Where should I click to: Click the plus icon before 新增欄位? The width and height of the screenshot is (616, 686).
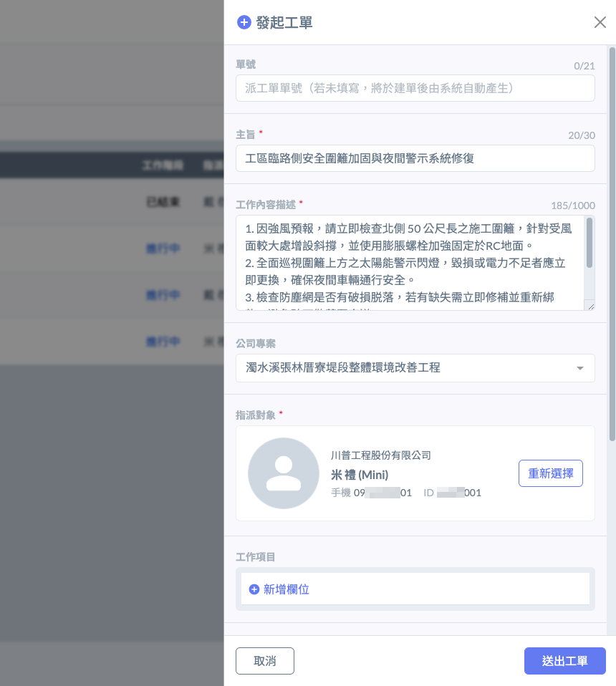pyautogui.click(x=254, y=589)
